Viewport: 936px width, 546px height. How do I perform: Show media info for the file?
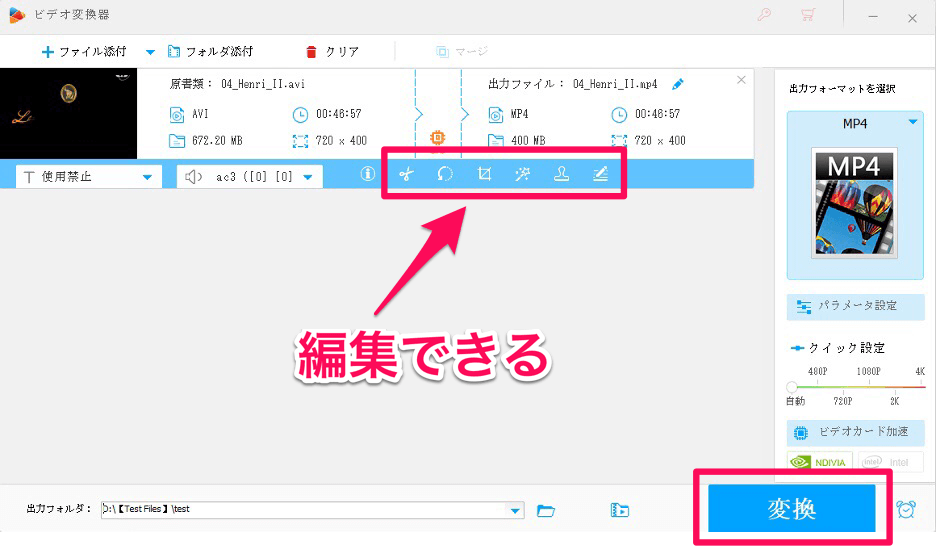[367, 174]
